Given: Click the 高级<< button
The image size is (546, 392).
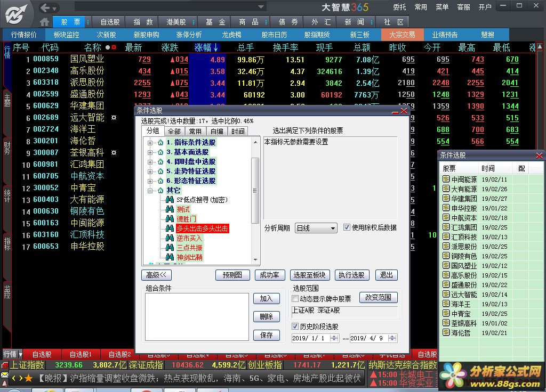Looking at the screenshot, I should 156,275.
